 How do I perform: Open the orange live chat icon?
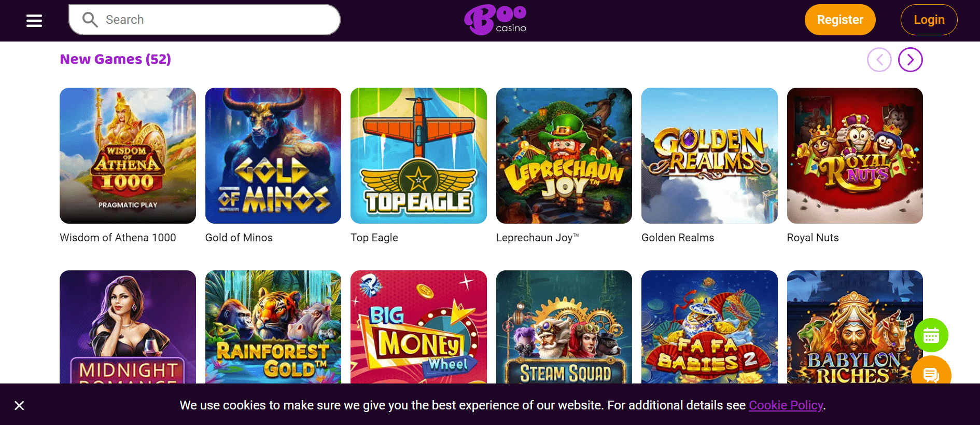pos(931,372)
